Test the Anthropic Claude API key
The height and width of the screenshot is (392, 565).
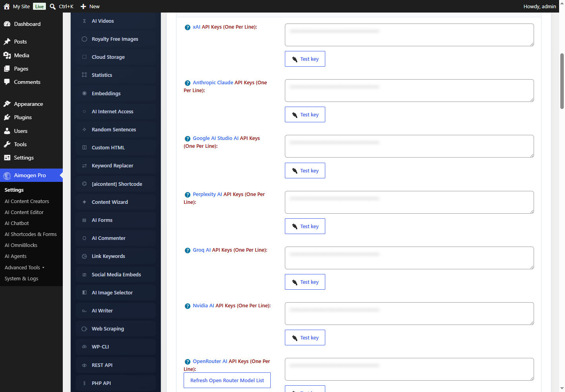[x=305, y=114]
